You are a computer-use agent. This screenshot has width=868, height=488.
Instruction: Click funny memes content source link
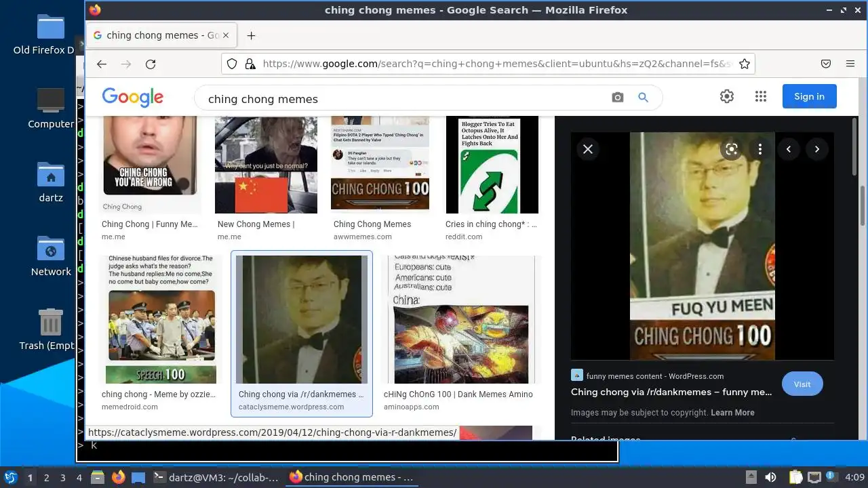[655, 376]
